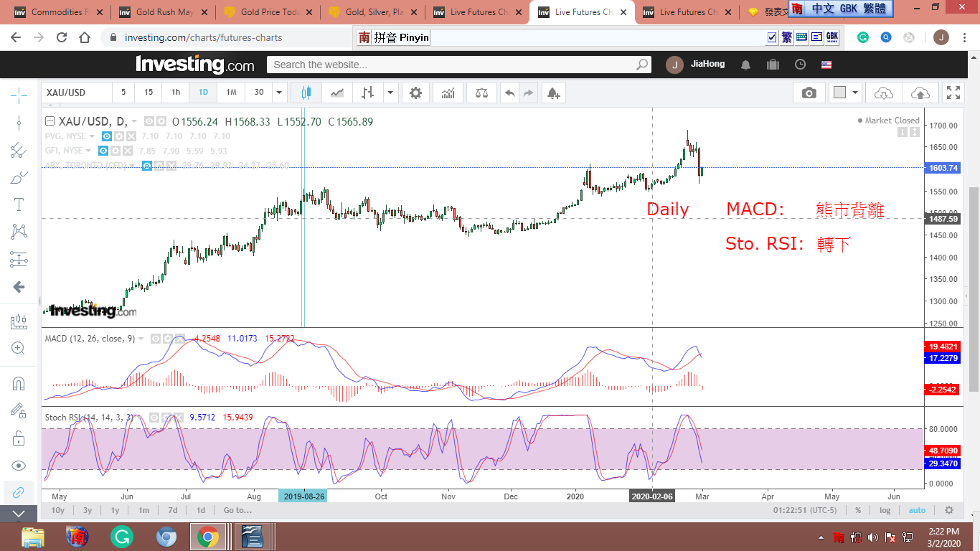Click the compare symbols scales icon

click(481, 93)
